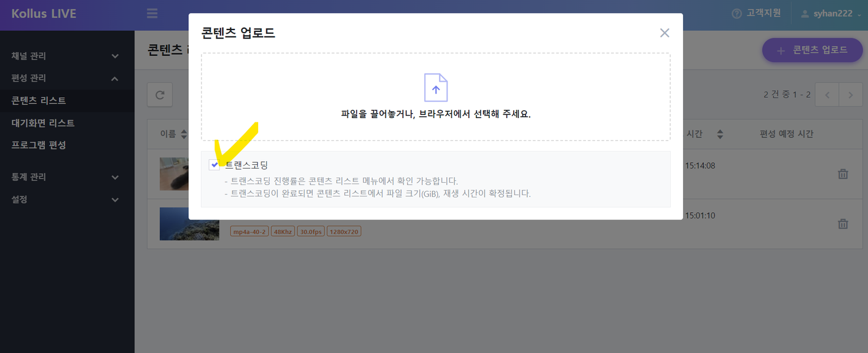Click the 고객지원 help icon
This screenshot has width=868, height=353.
tap(736, 14)
